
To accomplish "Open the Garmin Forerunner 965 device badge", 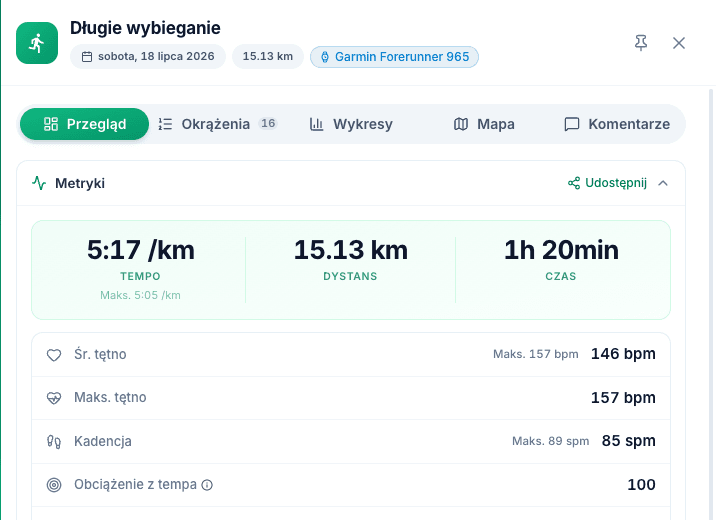I will [x=395, y=57].
